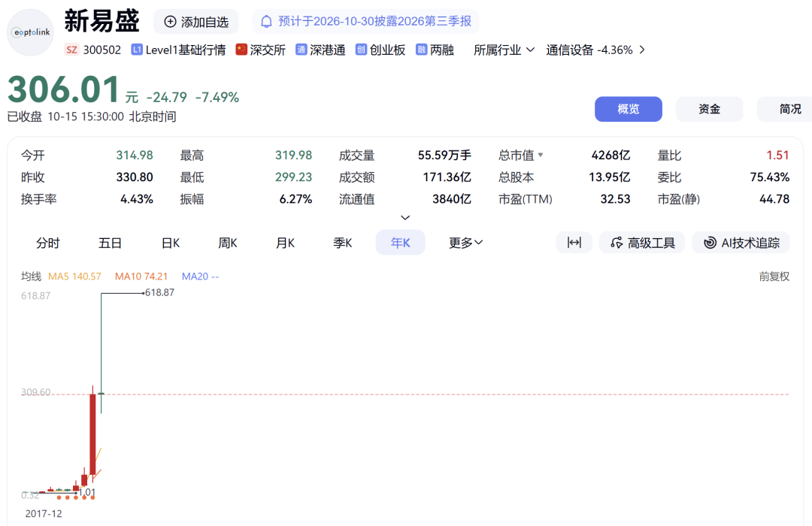Open the 更多 chart period menu
812x526 pixels.
[465, 242]
